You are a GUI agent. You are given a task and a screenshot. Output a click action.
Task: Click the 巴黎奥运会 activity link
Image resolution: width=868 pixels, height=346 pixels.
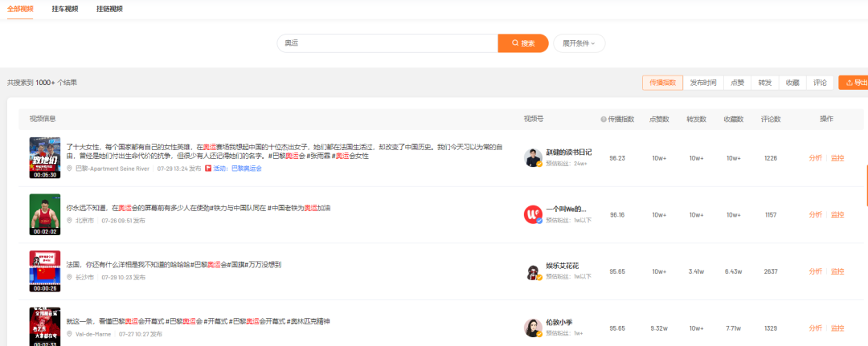coord(245,169)
